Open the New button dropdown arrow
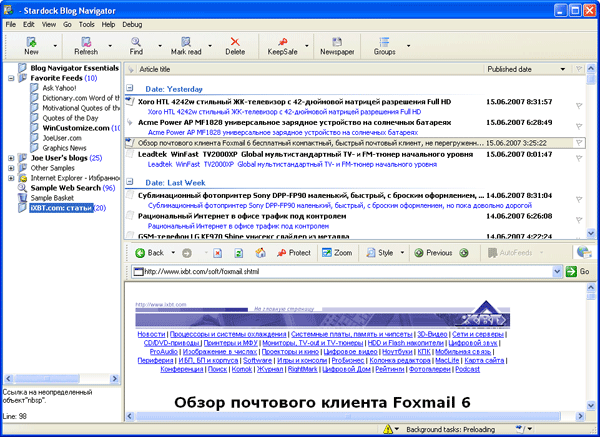This screenshot has width=600, height=437. point(55,46)
